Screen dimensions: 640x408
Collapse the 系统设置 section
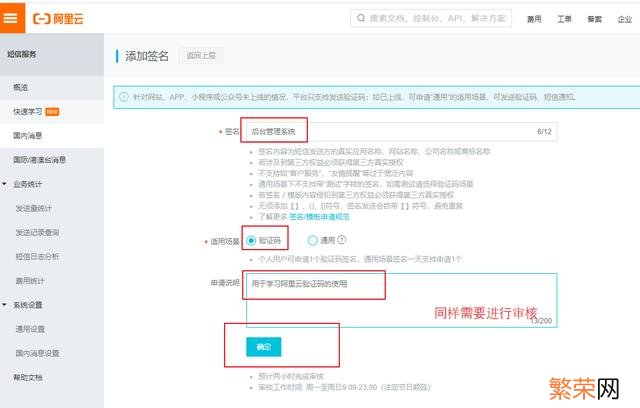[x=4, y=305]
